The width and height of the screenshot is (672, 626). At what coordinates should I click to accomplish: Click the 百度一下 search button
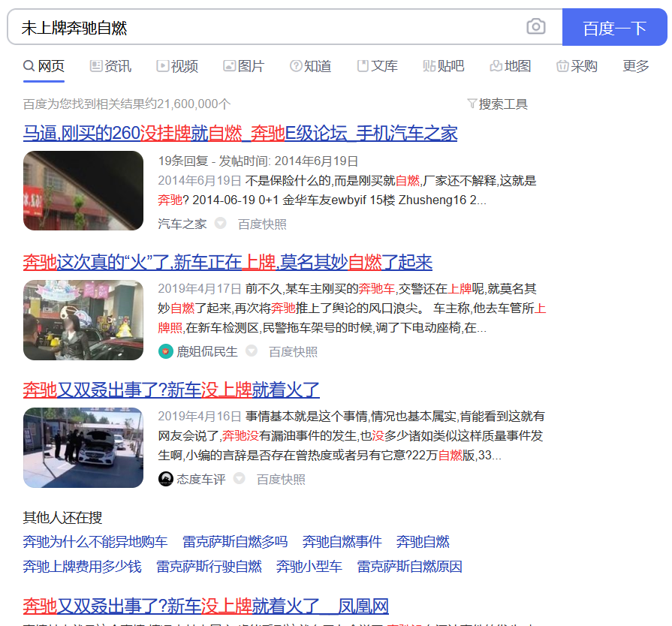point(615,27)
